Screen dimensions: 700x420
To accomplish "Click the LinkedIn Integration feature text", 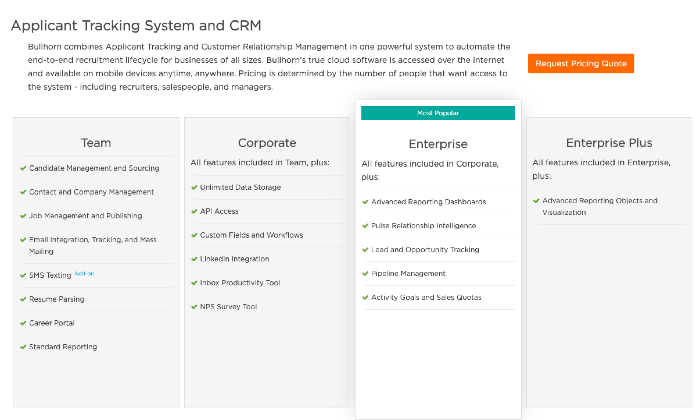I will tap(234, 259).
